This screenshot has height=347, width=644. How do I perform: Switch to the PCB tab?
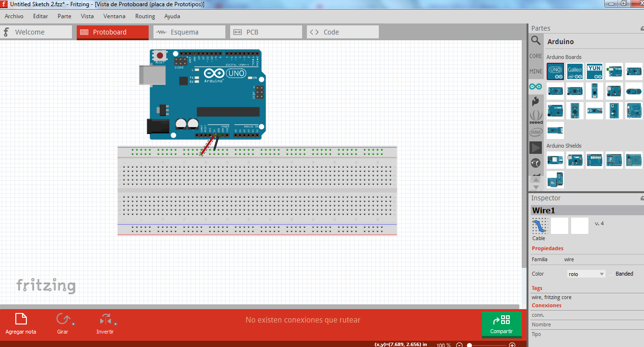pyautogui.click(x=266, y=32)
